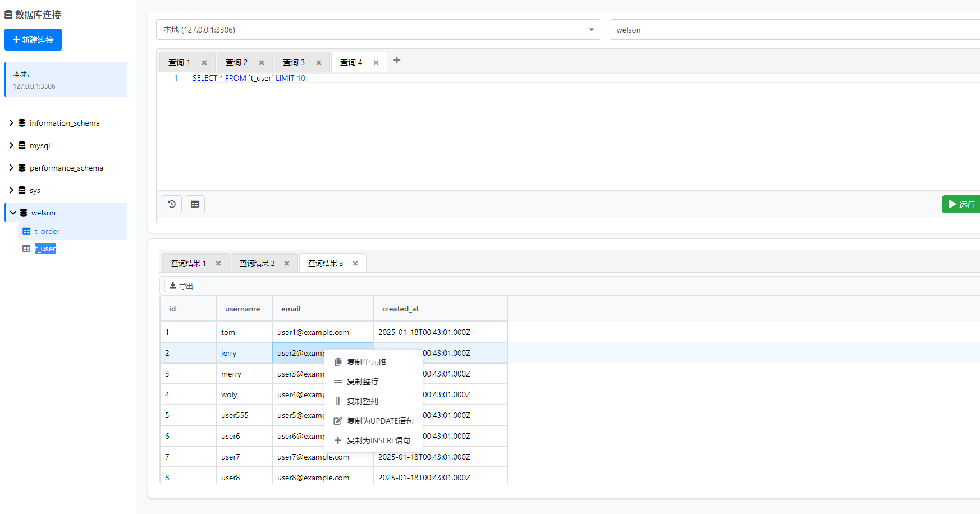Click the created_at column header
The image size is (980, 514).
coord(441,309)
